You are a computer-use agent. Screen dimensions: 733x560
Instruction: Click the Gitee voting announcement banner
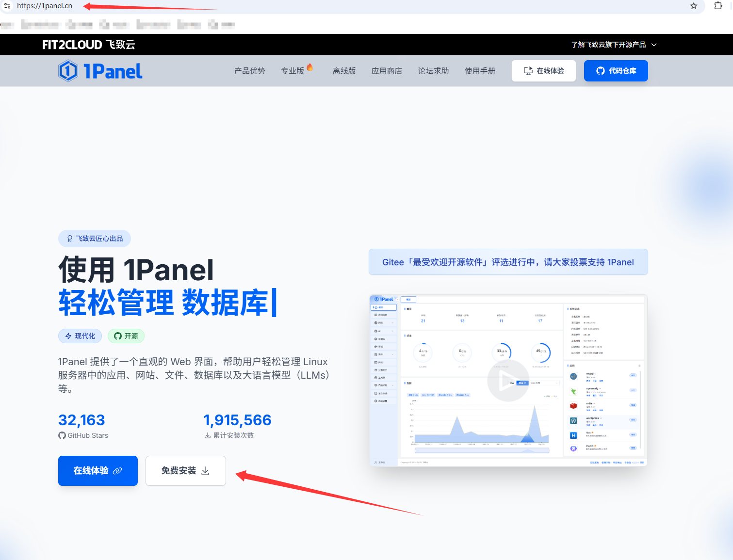[508, 262]
